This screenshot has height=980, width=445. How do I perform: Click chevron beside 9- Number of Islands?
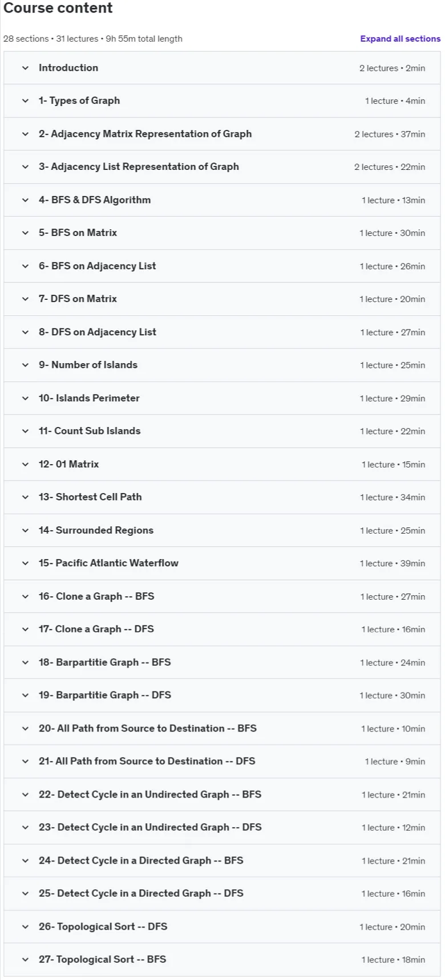(x=25, y=365)
